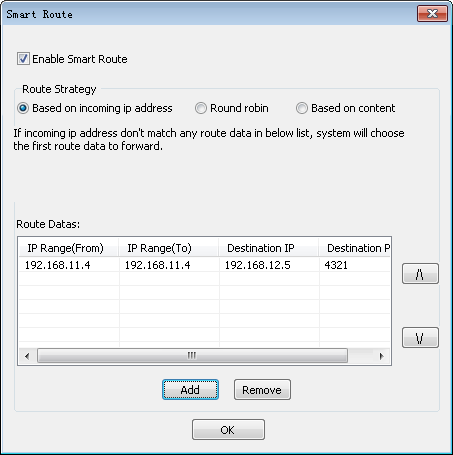Click the Destination IP column header
The height and width of the screenshot is (455, 453).
269,248
